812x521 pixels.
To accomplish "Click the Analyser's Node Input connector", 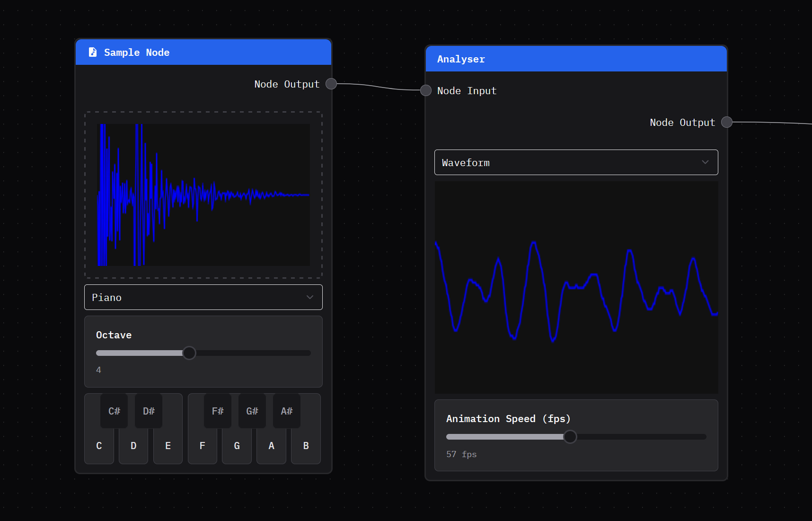I will click(425, 90).
